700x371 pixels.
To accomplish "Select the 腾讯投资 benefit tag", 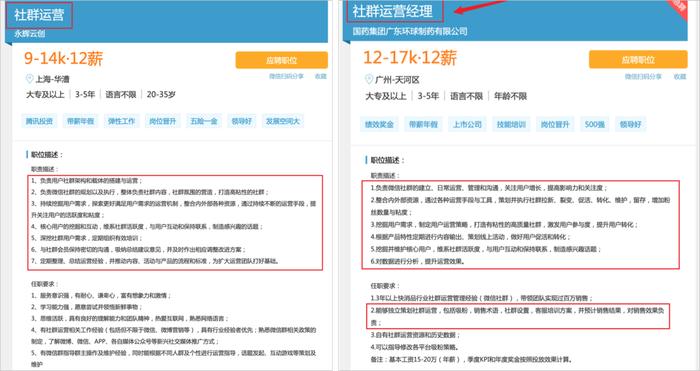I will click(39, 121).
